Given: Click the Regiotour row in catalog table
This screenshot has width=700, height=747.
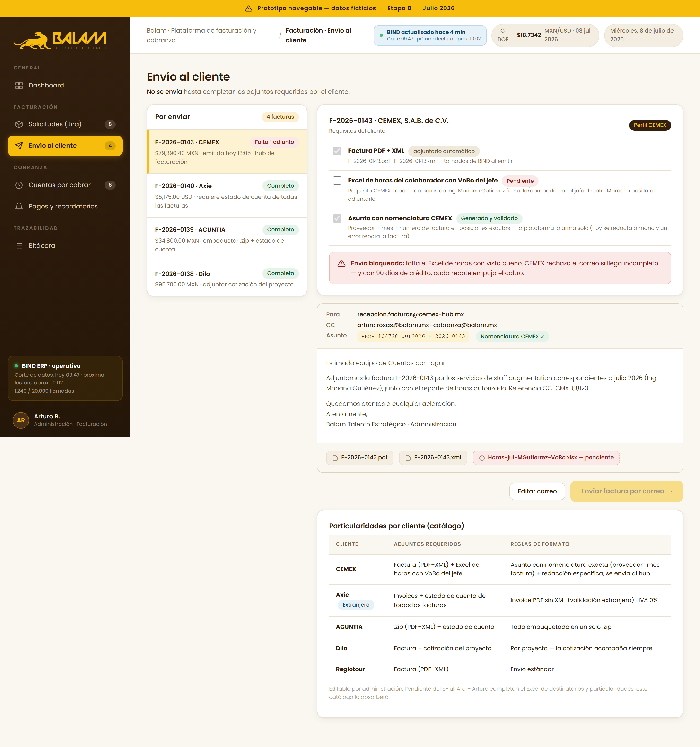Looking at the screenshot, I should [x=500, y=669].
